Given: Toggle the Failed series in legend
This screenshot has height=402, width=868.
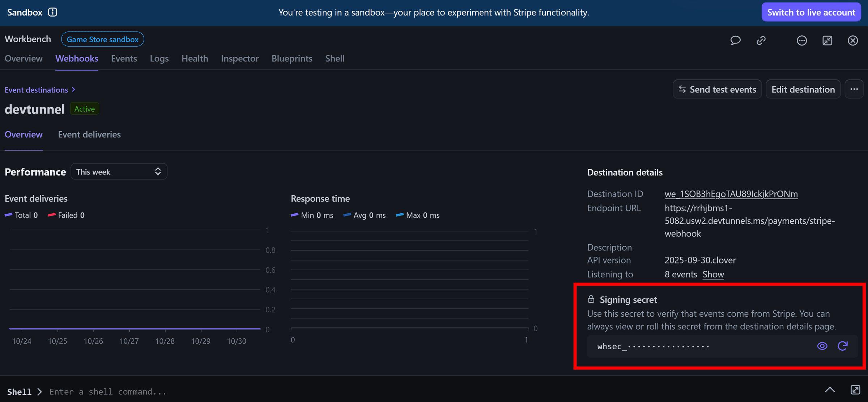Looking at the screenshot, I should (67, 215).
